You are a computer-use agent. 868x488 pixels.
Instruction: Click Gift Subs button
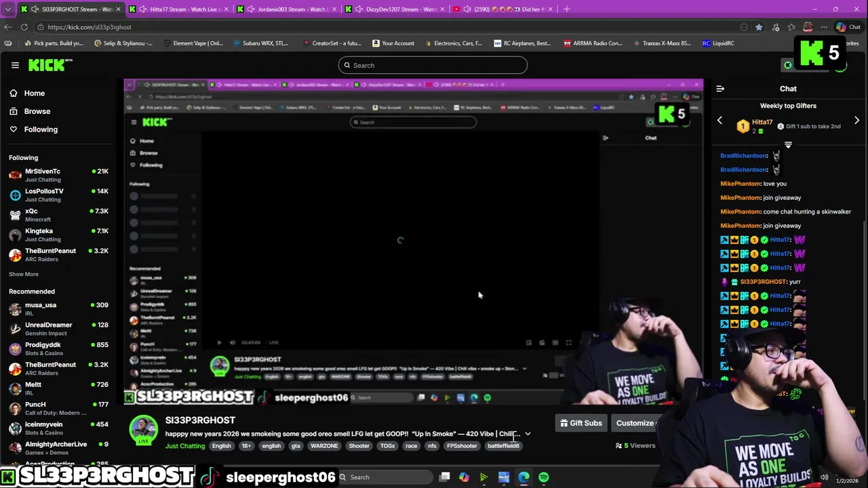click(x=581, y=423)
